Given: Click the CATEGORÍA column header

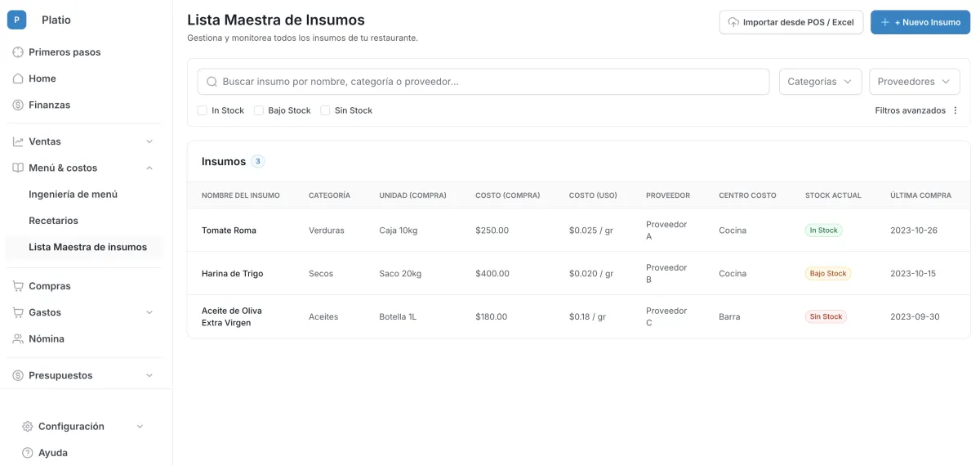Looking at the screenshot, I should [329, 195].
